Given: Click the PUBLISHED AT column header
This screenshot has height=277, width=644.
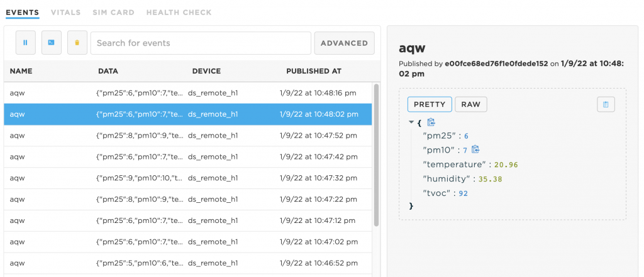Looking at the screenshot, I should point(314,71).
